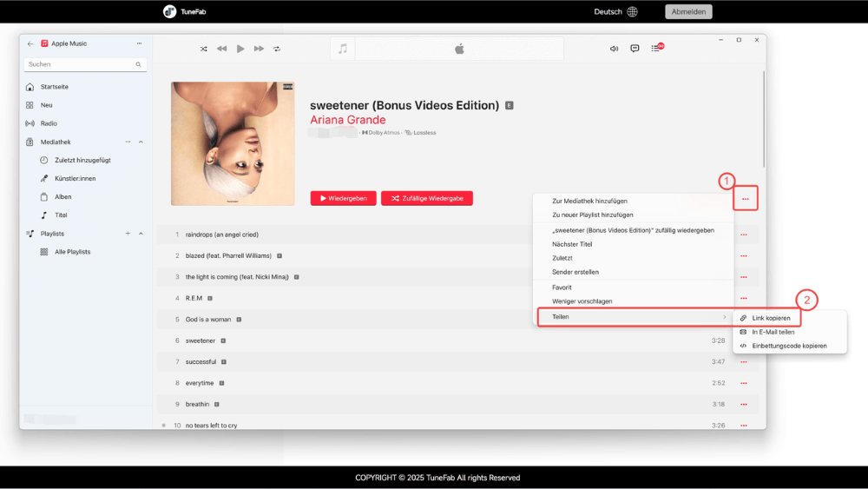The width and height of the screenshot is (868, 489).
Task: Open the volume control
Action: click(x=614, y=49)
